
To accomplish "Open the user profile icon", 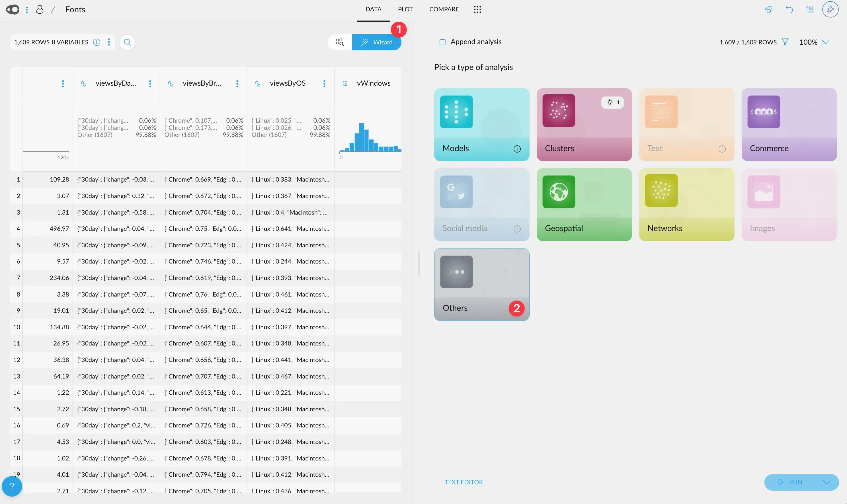I will point(40,9).
